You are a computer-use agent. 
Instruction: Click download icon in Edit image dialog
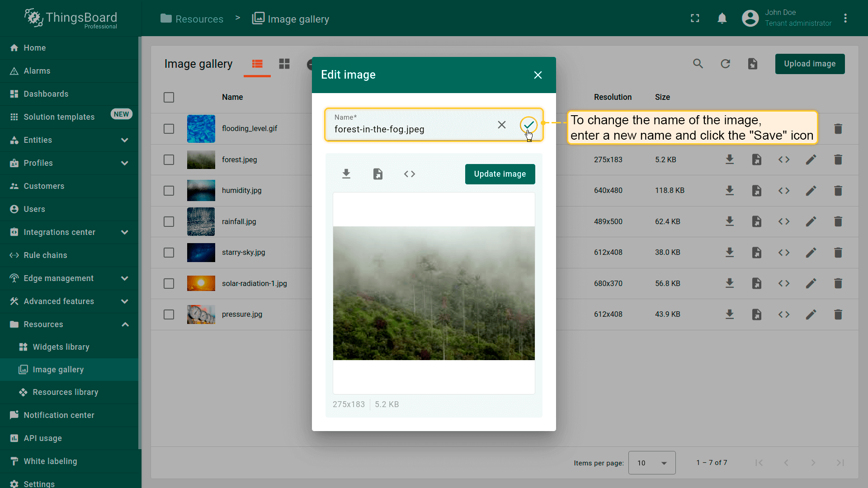coord(346,174)
